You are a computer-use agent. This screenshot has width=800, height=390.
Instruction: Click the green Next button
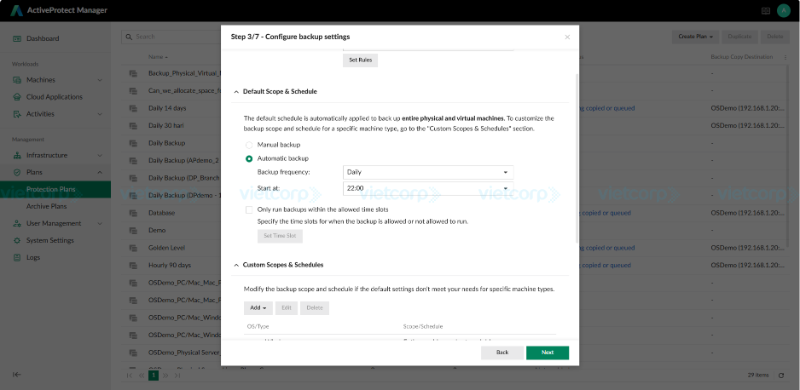click(547, 352)
